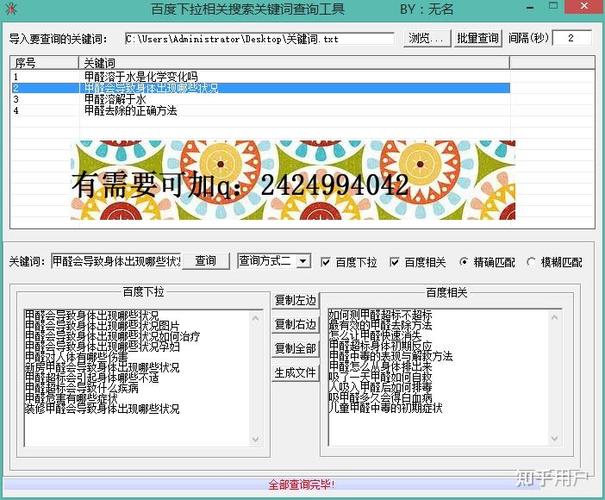The image size is (605, 500).
Task: Click down arrow of 百度相关 scrollbar
Action: [x=554, y=439]
